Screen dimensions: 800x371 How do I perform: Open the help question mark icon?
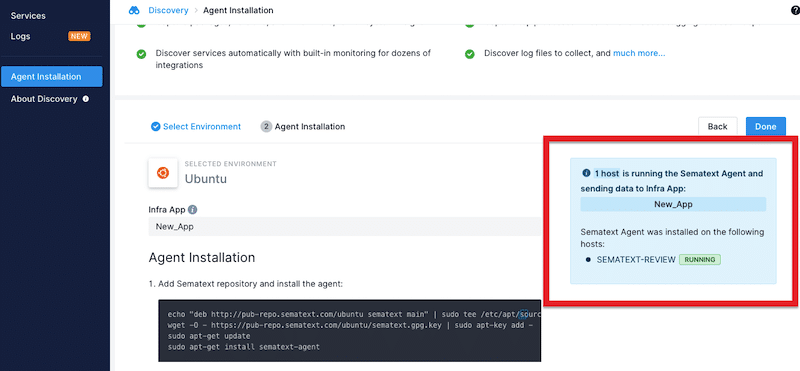point(796,10)
